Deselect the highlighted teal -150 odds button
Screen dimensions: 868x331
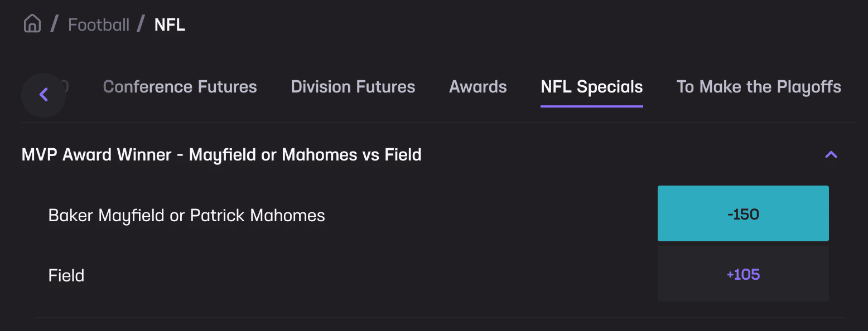(743, 213)
